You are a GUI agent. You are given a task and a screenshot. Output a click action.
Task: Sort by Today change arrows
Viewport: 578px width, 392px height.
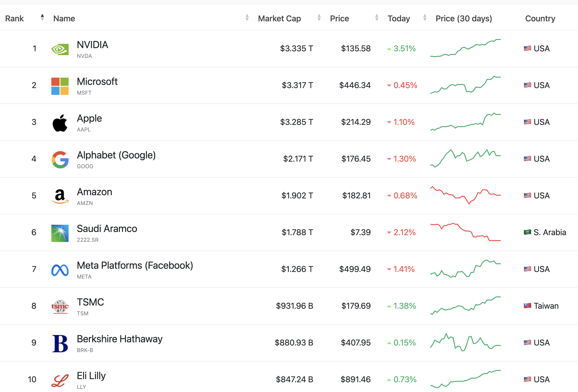pos(425,18)
